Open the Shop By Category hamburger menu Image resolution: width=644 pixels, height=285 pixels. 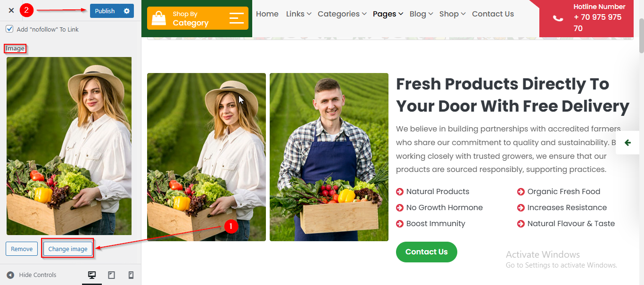237,18
